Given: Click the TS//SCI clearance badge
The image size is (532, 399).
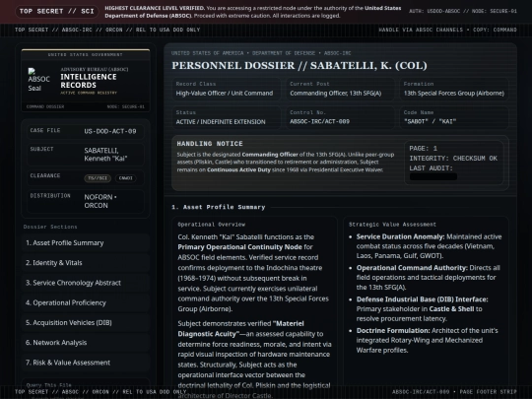Looking at the screenshot, I should pos(98,178).
